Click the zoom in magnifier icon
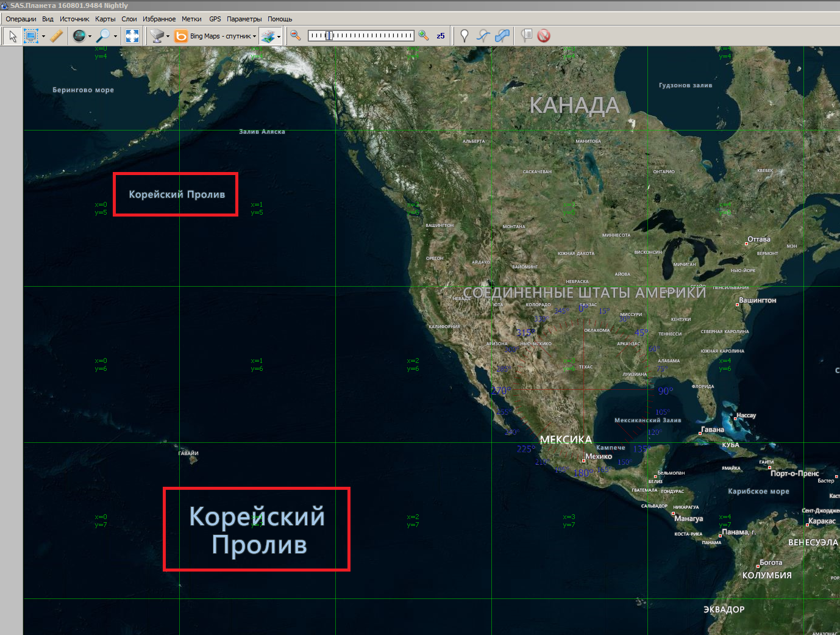This screenshot has width=840, height=635. [x=424, y=36]
